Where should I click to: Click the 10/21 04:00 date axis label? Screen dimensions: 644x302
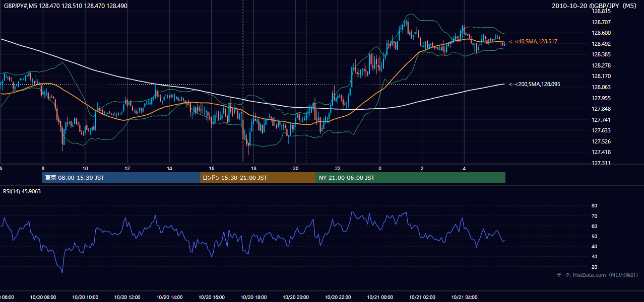coord(464,297)
